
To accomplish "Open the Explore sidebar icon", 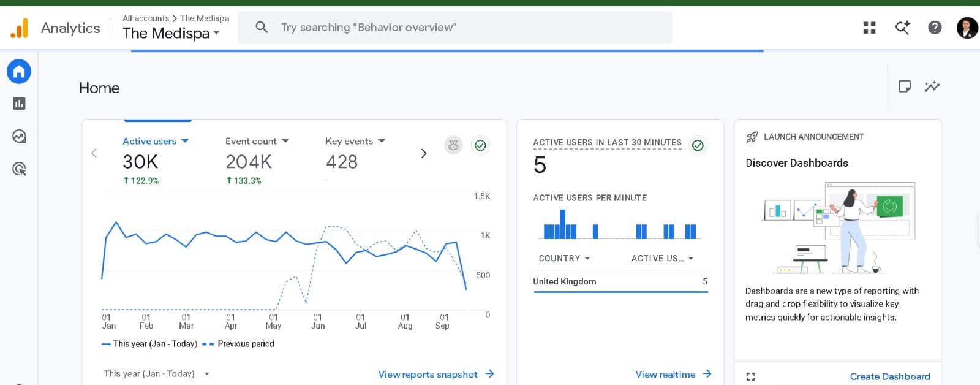I will tap(19, 136).
